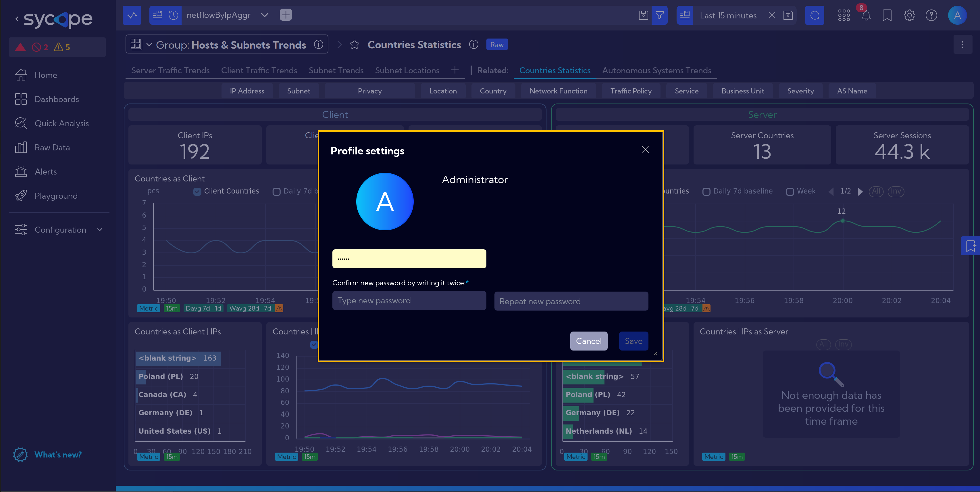This screenshot has width=980, height=492.
Task: Click the Type new password field
Action: coord(409,300)
